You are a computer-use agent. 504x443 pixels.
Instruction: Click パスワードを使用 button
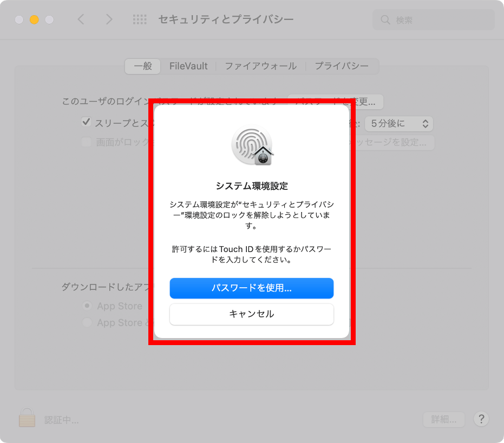click(252, 288)
